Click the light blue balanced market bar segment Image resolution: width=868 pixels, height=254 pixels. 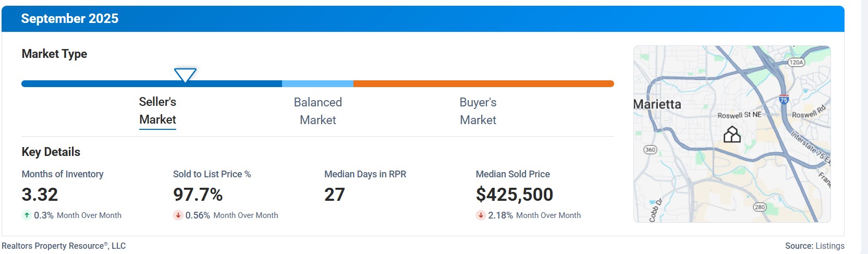click(x=317, y=83)
